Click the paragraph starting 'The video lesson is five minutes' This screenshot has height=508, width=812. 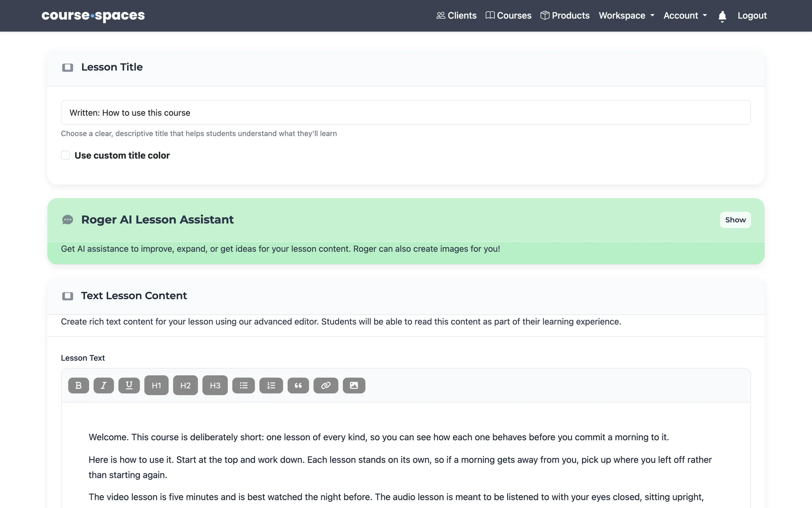point(396,497)
